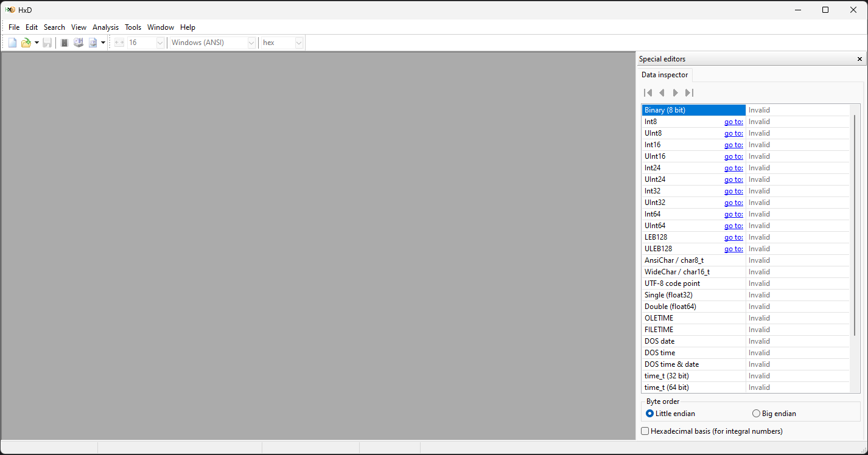Select the WideChar / char16_t row
Image resolution: width=868 pixels, height=455 pixels.
(x=746, y=272)
